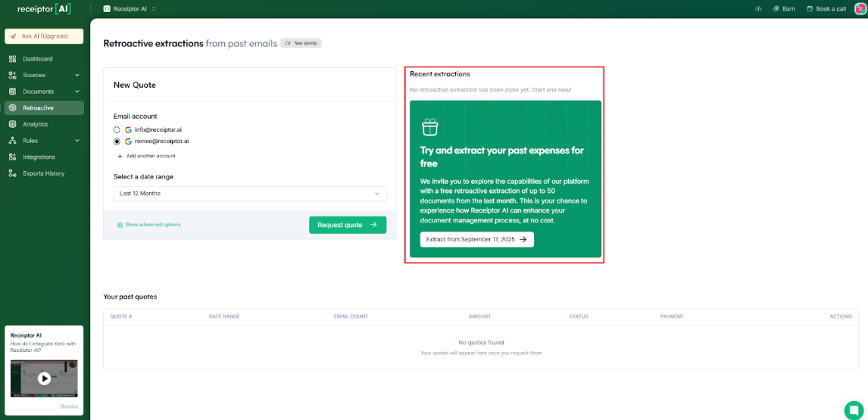The image size is (868, 420).
Task: Open the user avatar menu
Action: click(x=860, y=9)
